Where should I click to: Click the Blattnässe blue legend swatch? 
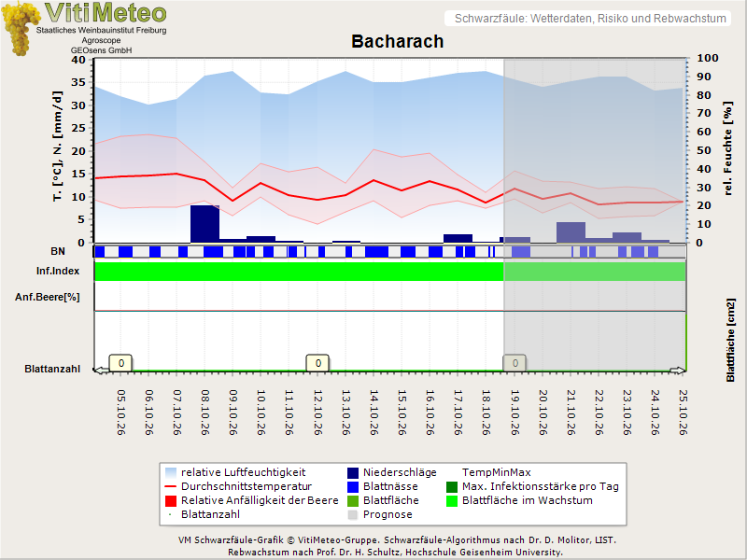(353, 486)
